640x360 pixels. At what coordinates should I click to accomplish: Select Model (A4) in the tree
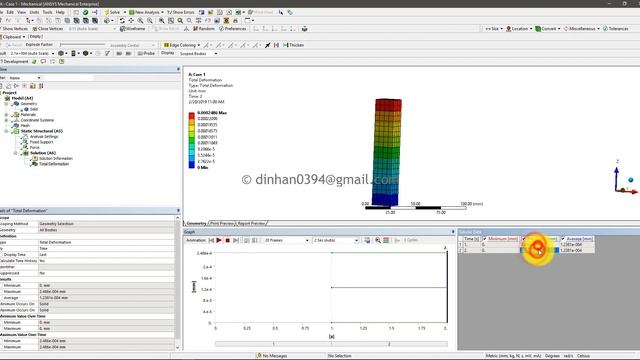point(22,98)
